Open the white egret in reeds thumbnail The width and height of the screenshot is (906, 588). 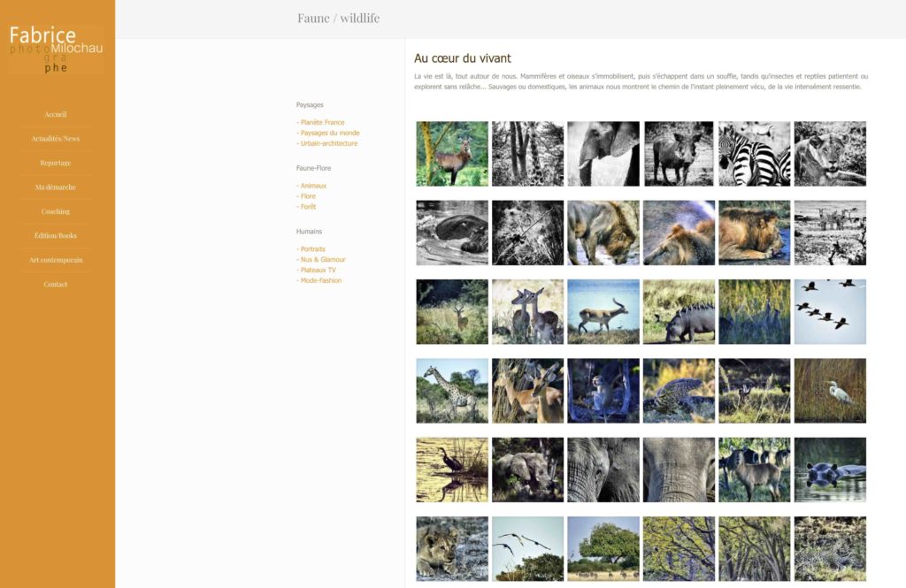pyautogui.click(x=830, y=391)
